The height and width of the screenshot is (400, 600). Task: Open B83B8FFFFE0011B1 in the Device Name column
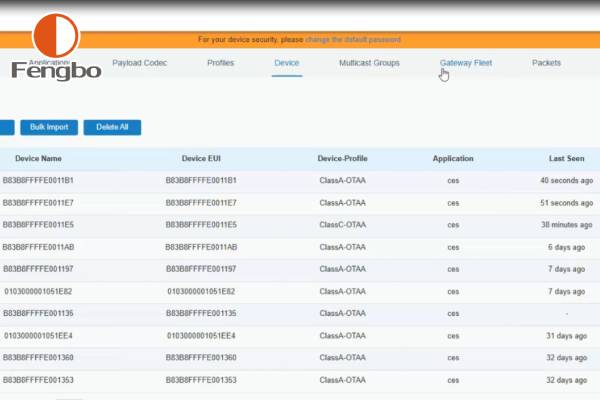[x=38, y=180]
